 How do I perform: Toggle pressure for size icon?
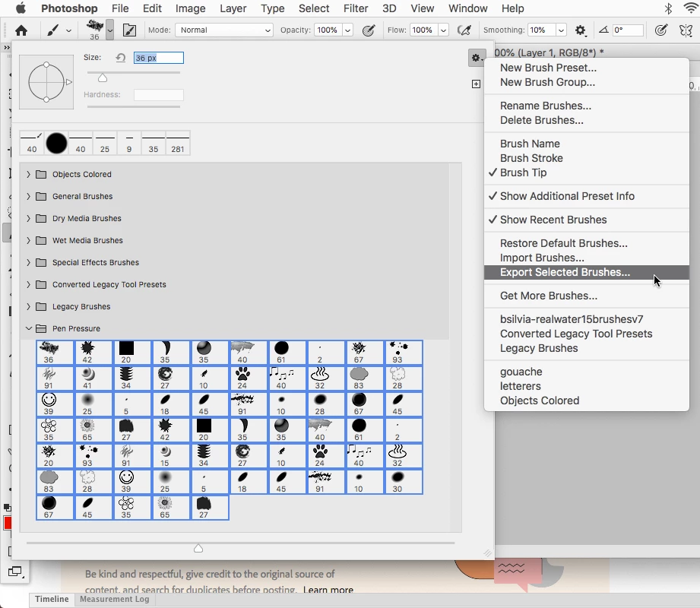click(x=660, y=30)
